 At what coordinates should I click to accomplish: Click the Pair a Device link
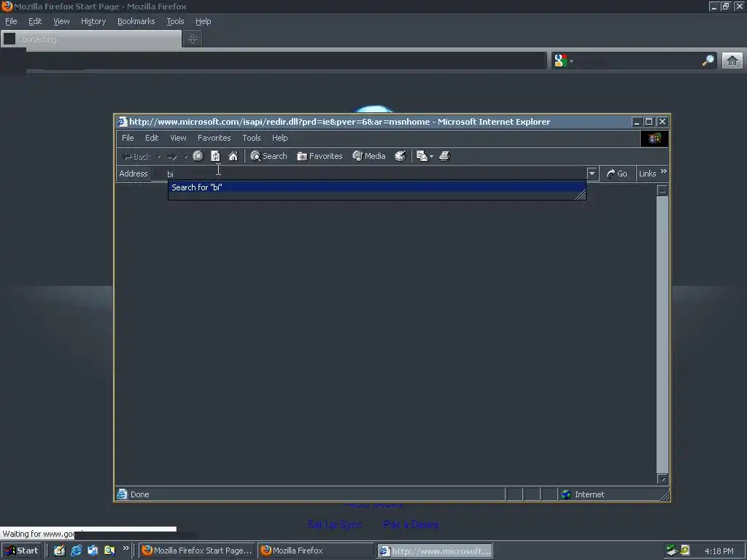click(x=411, y=524)
